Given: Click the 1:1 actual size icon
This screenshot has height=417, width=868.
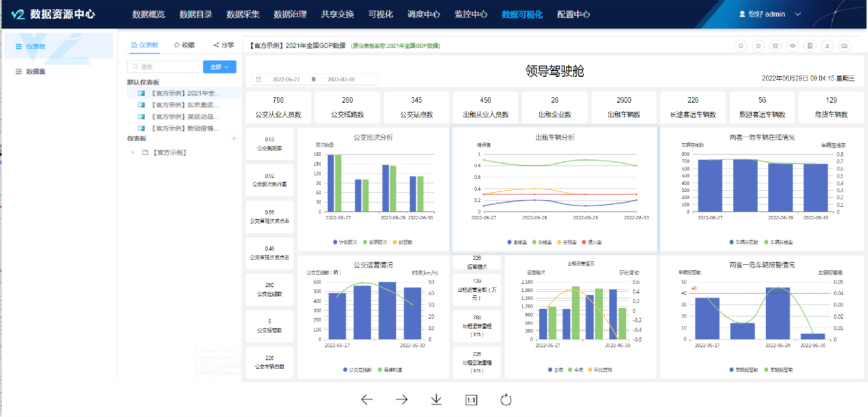Looking at the screenshot, I should point(471,400).
